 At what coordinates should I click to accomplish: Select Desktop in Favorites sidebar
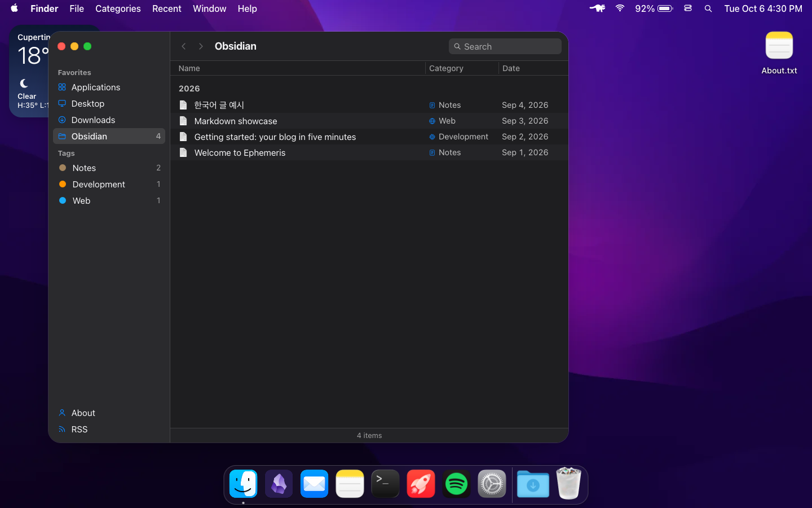click(x=109, y=104)
